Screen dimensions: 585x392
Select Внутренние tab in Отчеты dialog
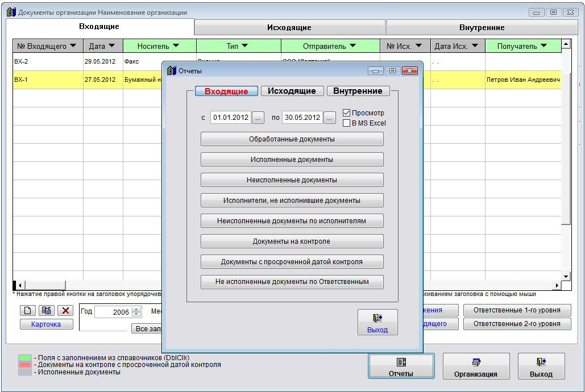[x=358, y=91]
